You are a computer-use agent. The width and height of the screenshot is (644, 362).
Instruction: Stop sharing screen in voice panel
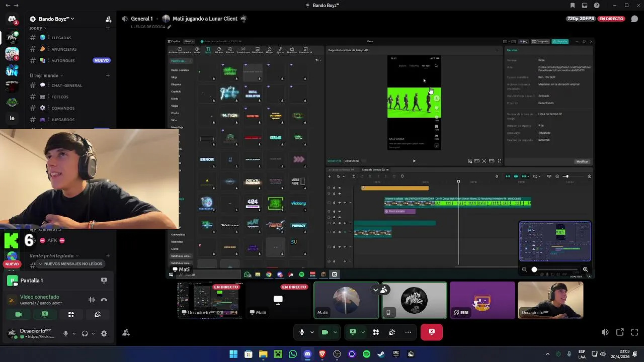45,314
